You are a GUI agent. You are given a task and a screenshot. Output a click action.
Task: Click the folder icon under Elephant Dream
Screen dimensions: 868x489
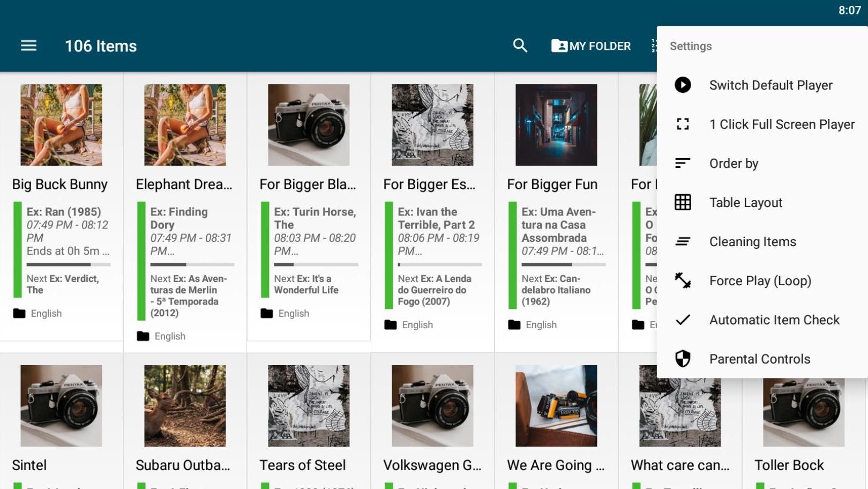143,336
